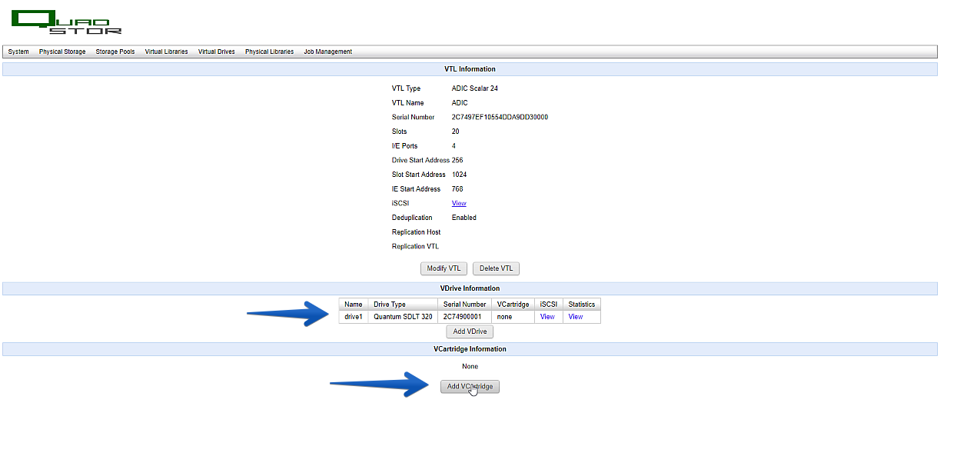Click the Add VCartridge button
This screenshot has width=980, height=453.
[x=470, y=386]
